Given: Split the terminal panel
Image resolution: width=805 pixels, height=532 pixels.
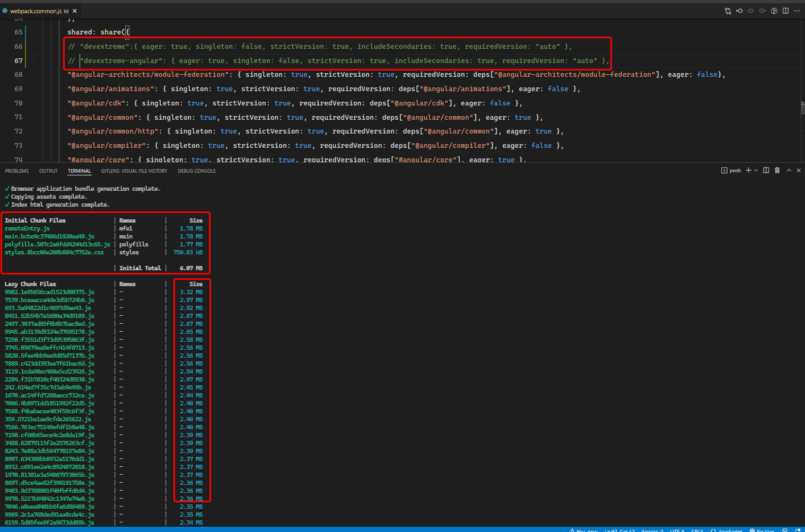Looking at the screenshot, I should 766,170.
